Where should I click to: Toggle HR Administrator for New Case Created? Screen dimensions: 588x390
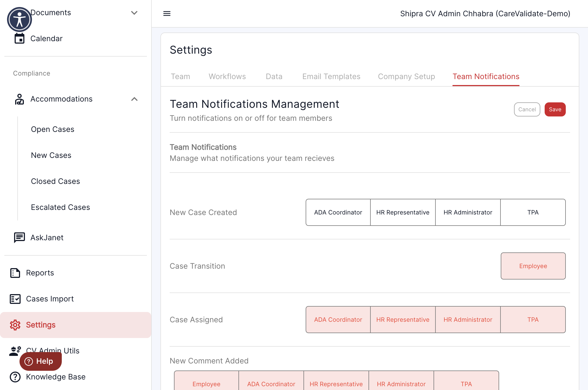click(x=468, y=212)
